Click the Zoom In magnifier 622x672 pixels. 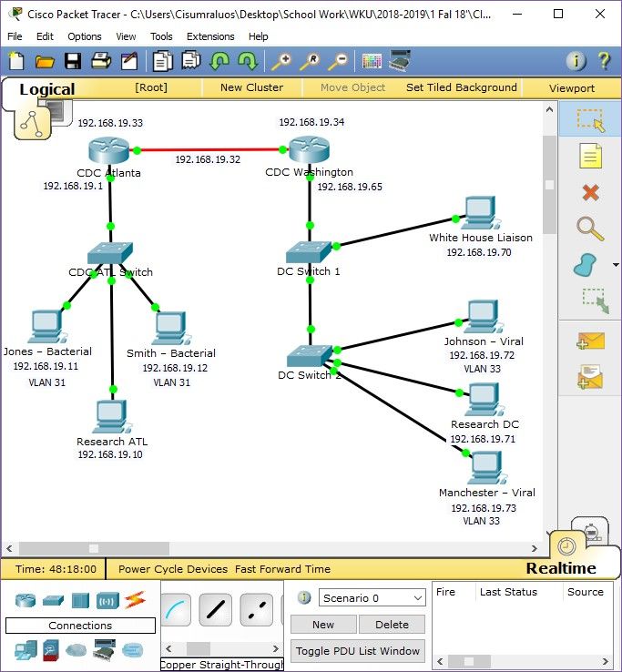(x=281, y=61)
